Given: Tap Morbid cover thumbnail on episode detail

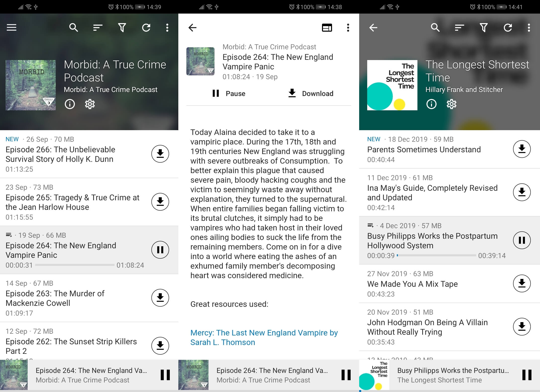Looking at the screenshot, I should click(200, 61).
